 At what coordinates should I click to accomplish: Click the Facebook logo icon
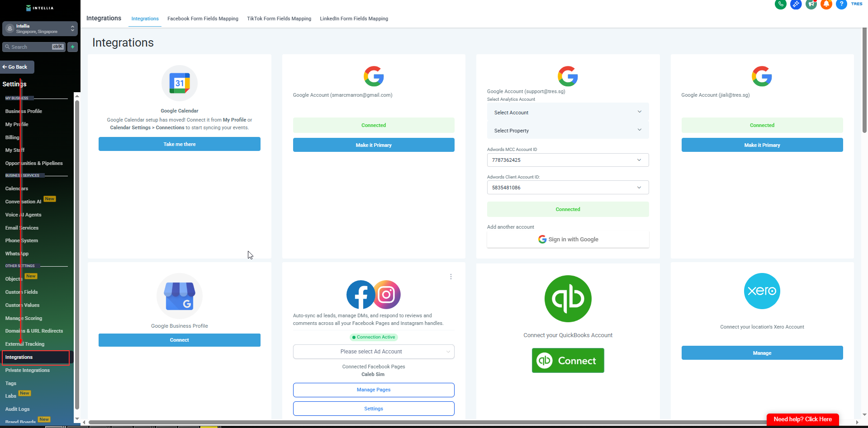pyautogui.click(x=360, y=295)
